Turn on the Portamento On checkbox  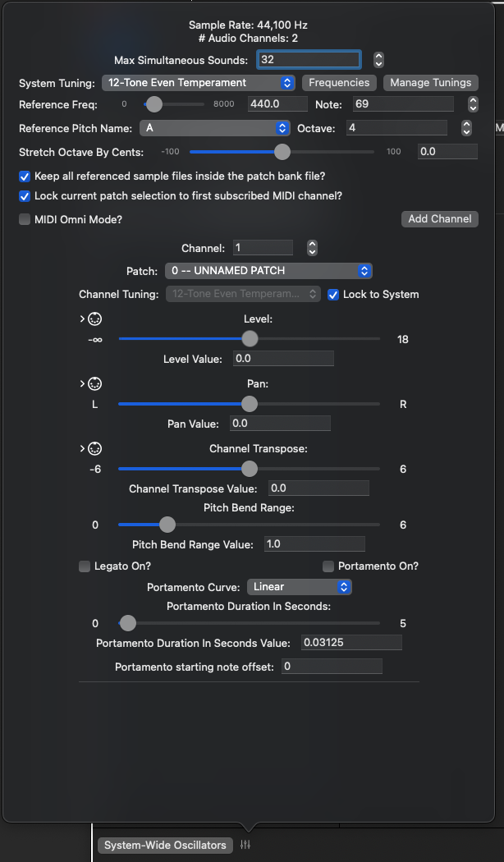click(x=328, y=566)
